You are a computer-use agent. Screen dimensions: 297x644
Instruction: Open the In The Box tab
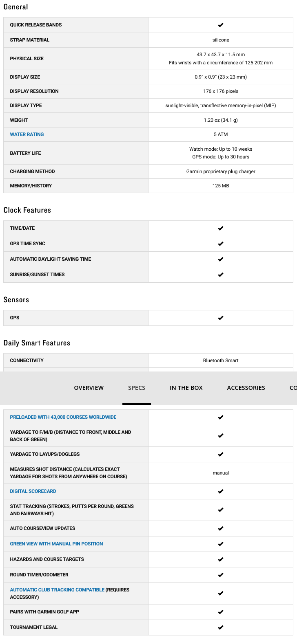(x=186, y=388)
